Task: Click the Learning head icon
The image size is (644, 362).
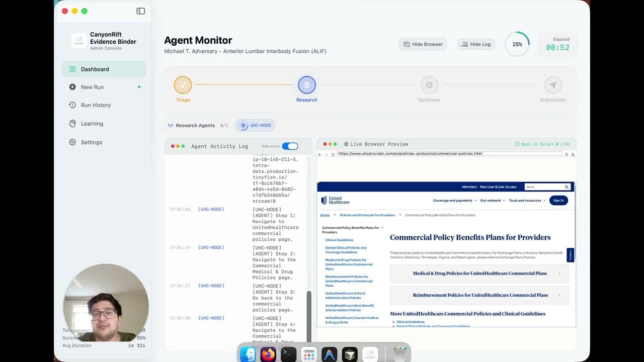Action: click(72, 124)
